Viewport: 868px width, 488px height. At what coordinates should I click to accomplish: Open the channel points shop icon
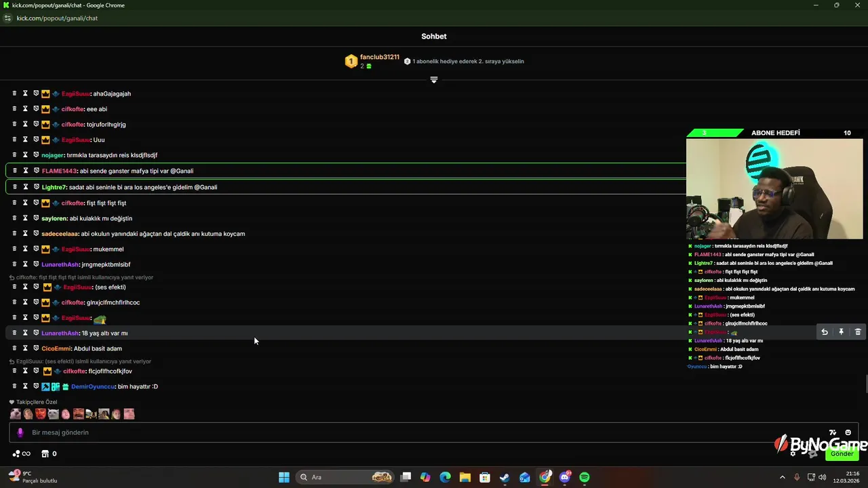[x=45, y=453]
